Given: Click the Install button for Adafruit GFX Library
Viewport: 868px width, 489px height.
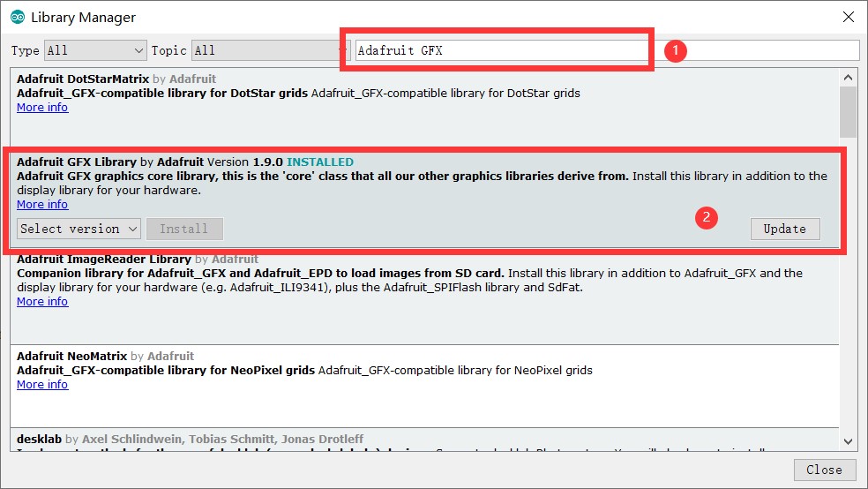Looking at the screenshot, I should click(184, 229).
